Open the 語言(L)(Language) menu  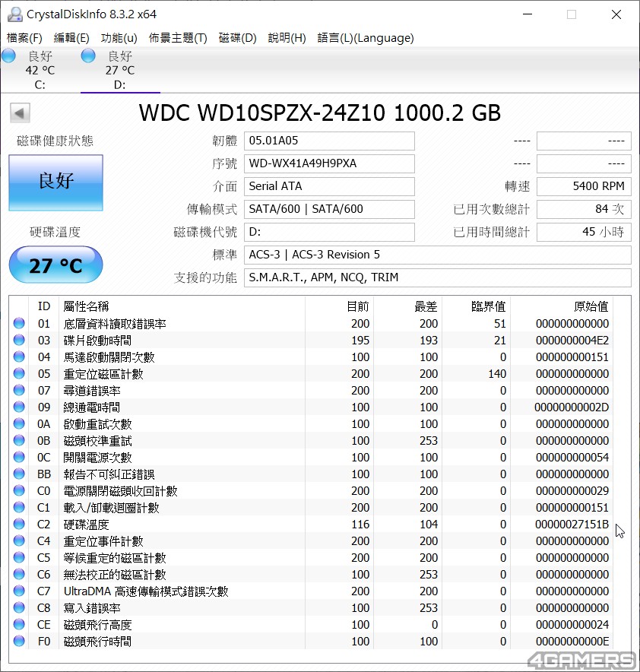[366, 38]
